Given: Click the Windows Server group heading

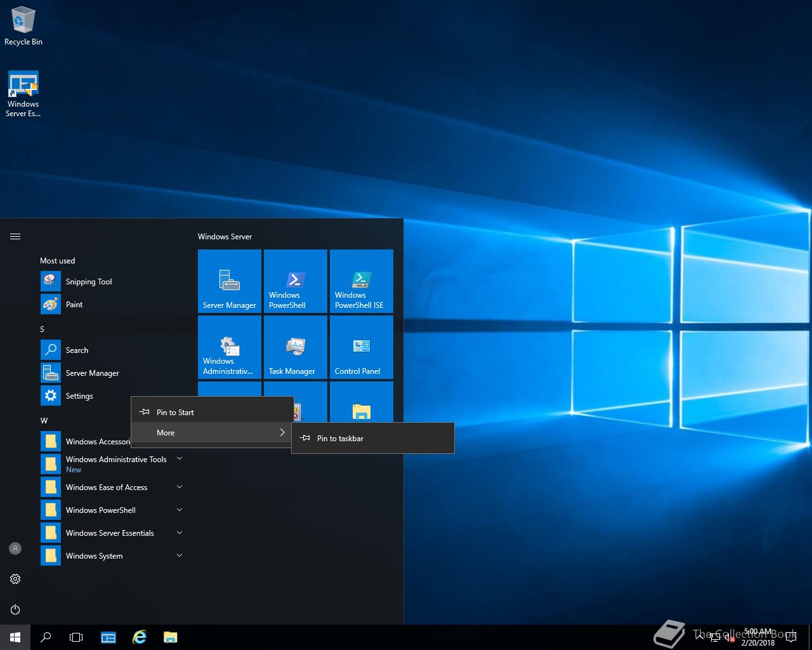Looking at the screenshot, I should point(225,236).
